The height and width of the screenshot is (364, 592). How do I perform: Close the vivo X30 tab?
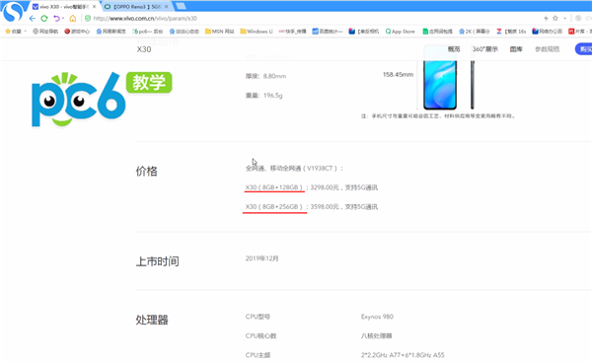(94, 7)
